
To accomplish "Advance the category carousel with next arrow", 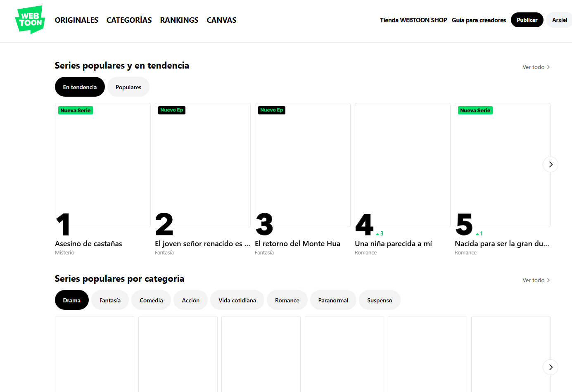I will pyautogui.click(x=550, y=367).
